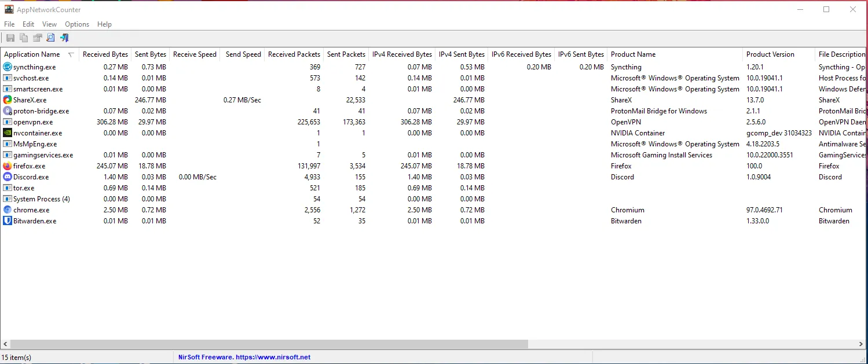Select the firefox.exe row icon
Screen dimensions: 868x364
pyautogui.click(x=8, y=166)
